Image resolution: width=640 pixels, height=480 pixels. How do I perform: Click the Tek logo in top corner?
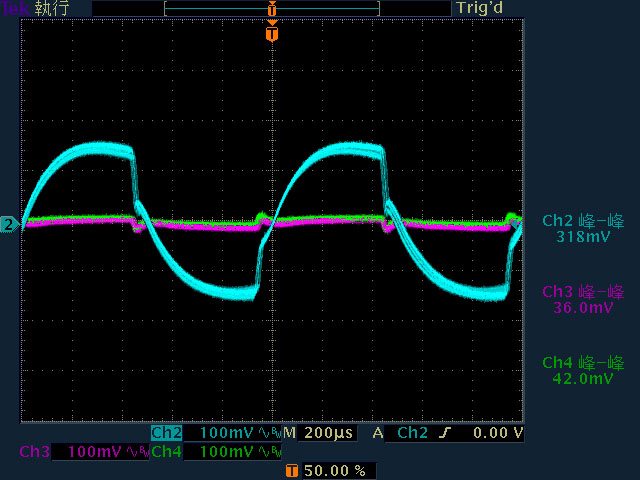(x=14, y=8)
